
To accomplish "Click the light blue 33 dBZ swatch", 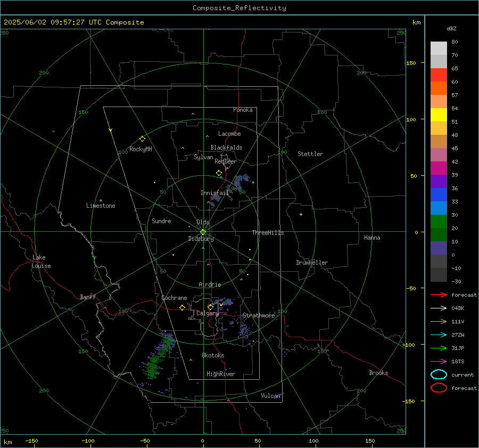I will (439, 208).
